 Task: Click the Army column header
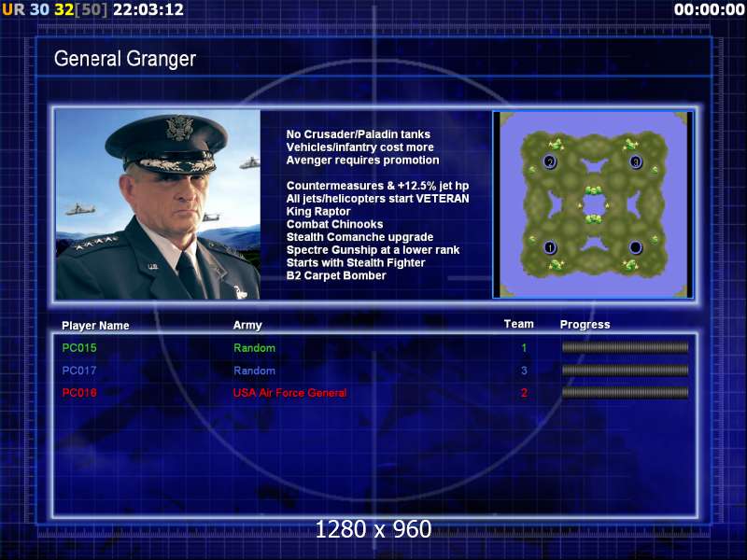click(x=247, y=325)
